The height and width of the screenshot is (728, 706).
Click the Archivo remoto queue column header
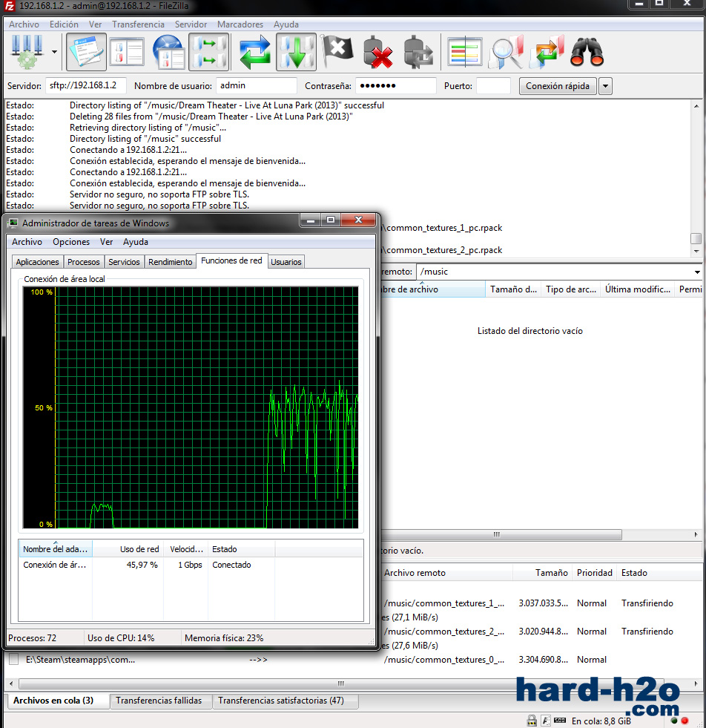(446, 573)
